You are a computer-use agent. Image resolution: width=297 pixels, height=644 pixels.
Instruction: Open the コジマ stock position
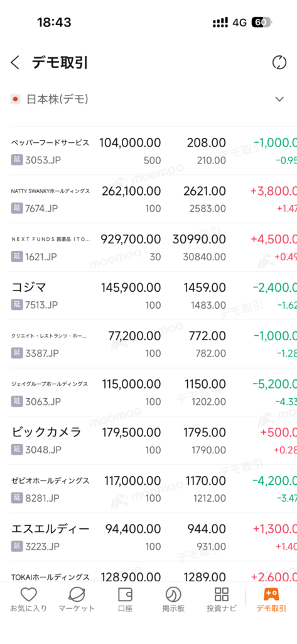(x=148, y=296)
